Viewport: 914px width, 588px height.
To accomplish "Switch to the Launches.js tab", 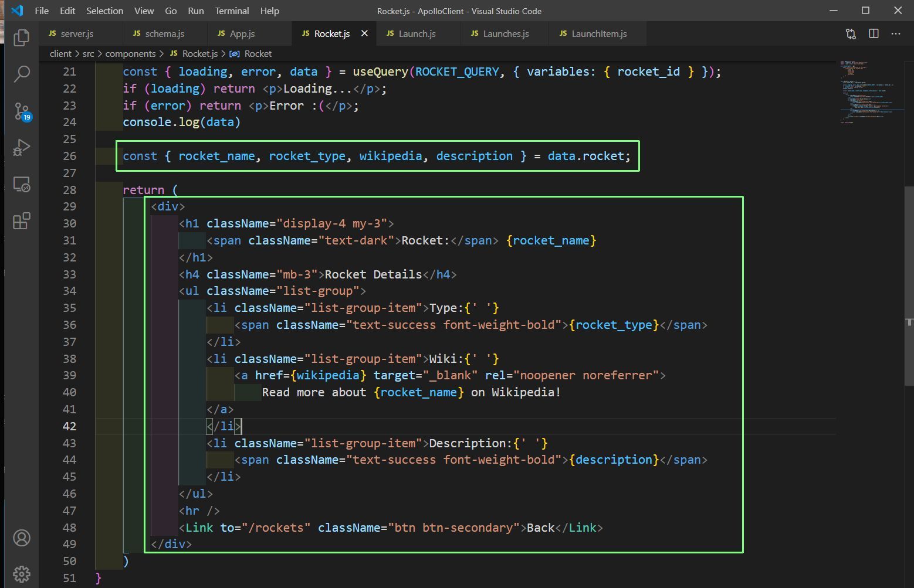I will point(506,33).
